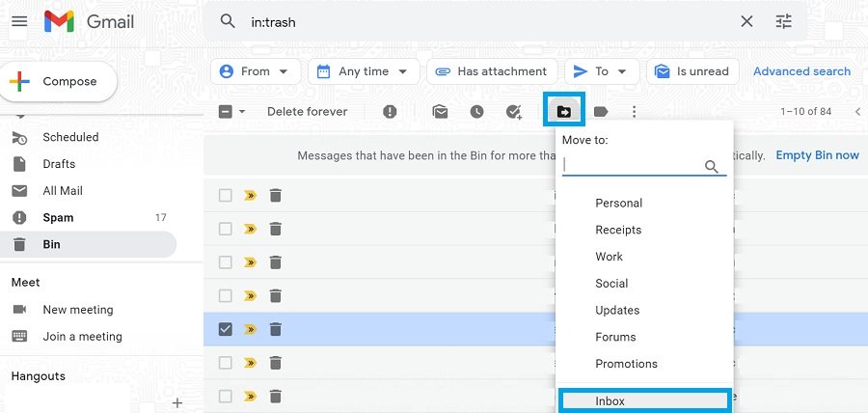868x413 pixels.
Task: Select Inbox in the Move to list
Action: (610, 400)
